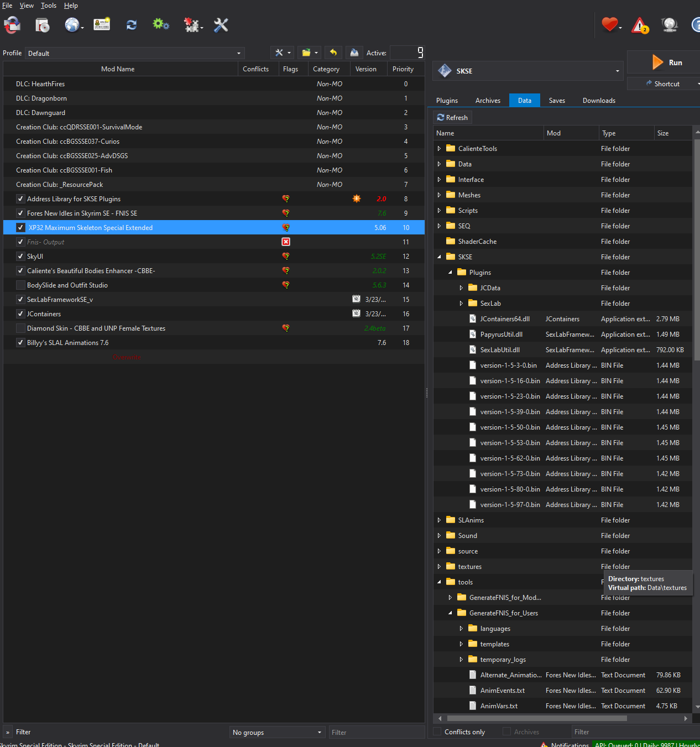Click the Refresh toolbar icon

tap(131, 25)
